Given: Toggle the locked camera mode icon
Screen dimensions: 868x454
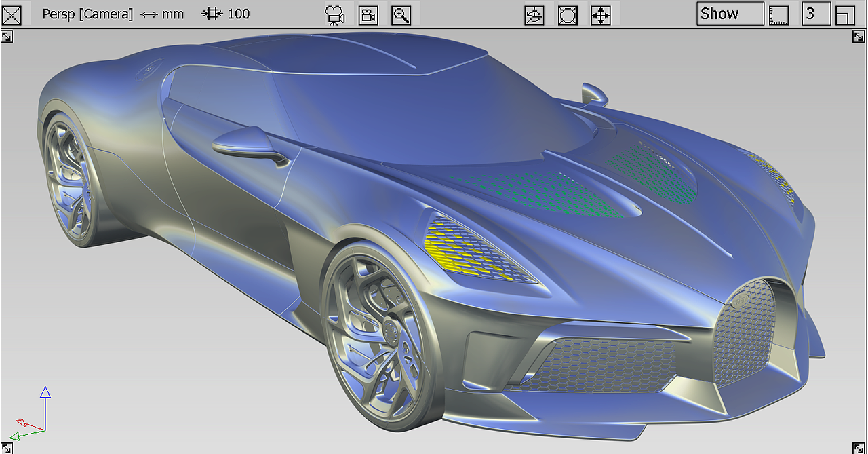Looking at the screenshot, I should 368,15.
